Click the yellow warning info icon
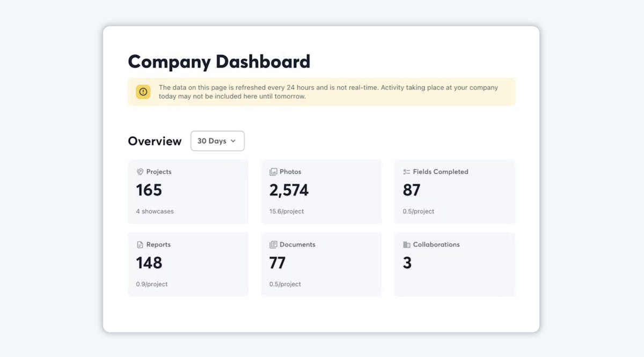 point(143,92)
